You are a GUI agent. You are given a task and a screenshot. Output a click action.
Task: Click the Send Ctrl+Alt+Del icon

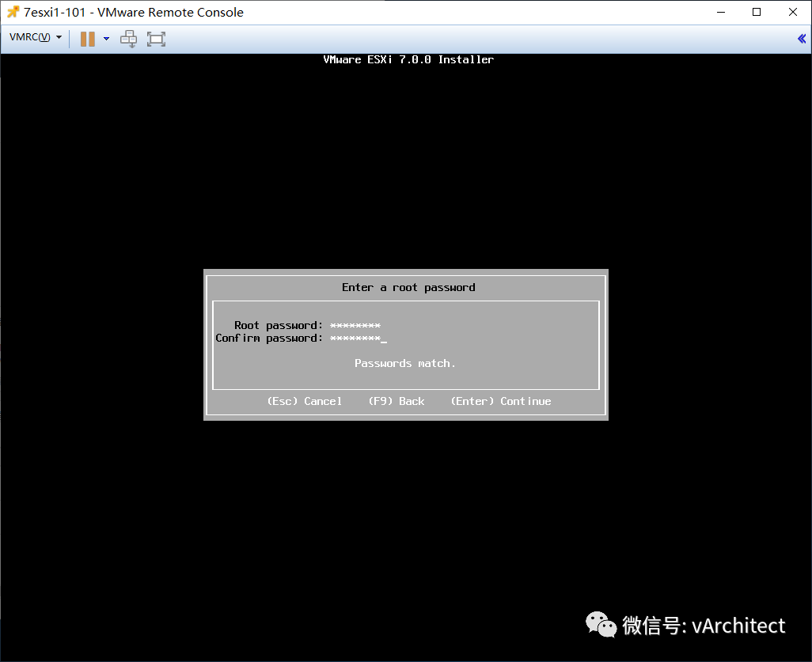(128, 39)
